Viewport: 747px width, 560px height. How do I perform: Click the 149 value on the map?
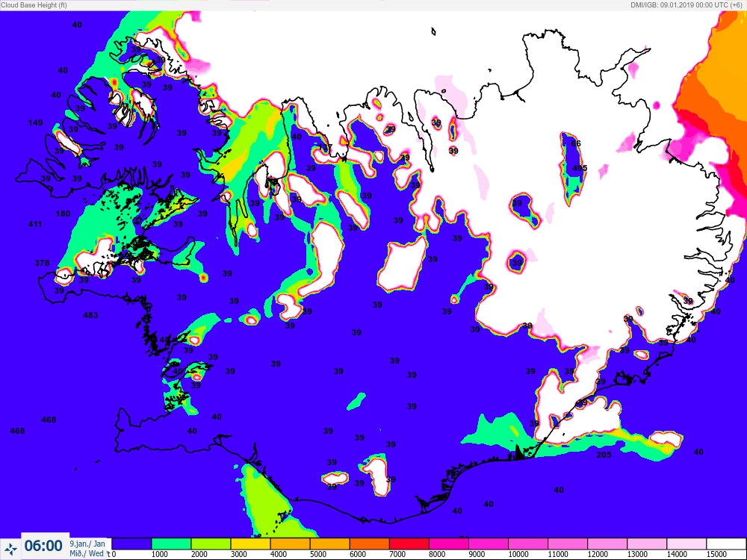coord(36,123)
